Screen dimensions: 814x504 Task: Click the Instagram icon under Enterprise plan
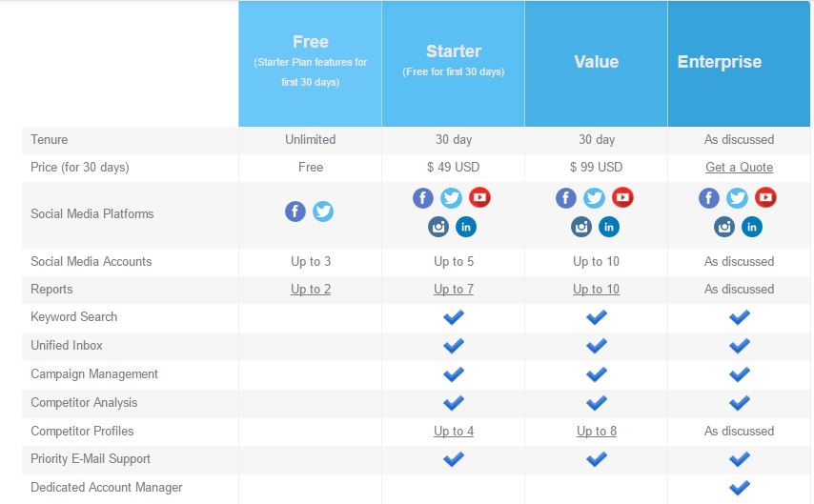724,227
